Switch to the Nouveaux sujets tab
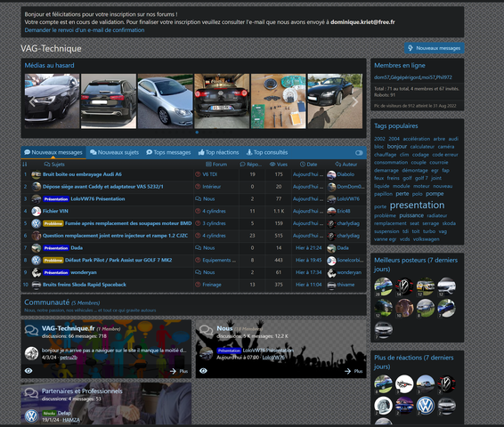 115,152
